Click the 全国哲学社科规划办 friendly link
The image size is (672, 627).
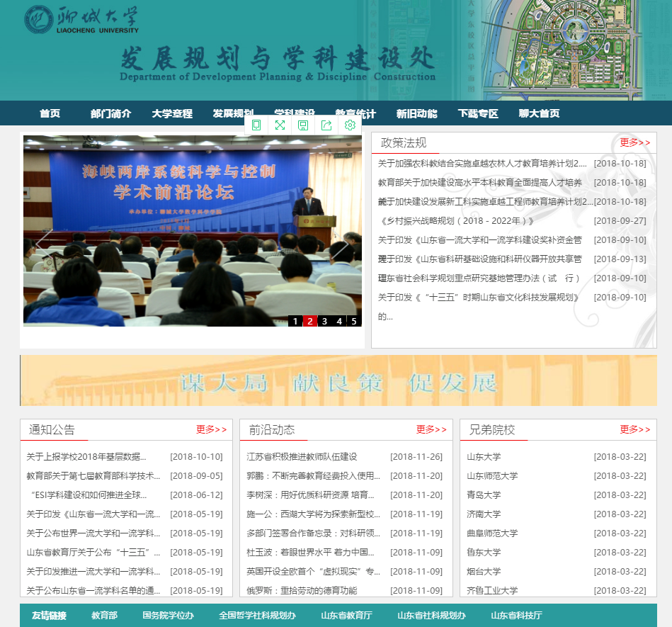[x=257, y=616]
